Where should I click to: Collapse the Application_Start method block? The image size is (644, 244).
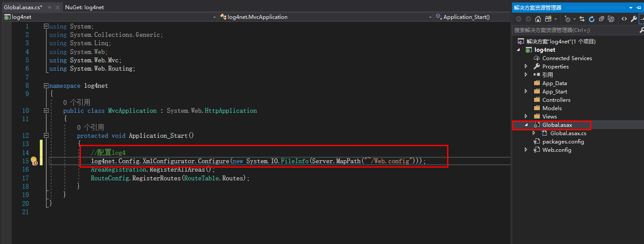[46, 136]
